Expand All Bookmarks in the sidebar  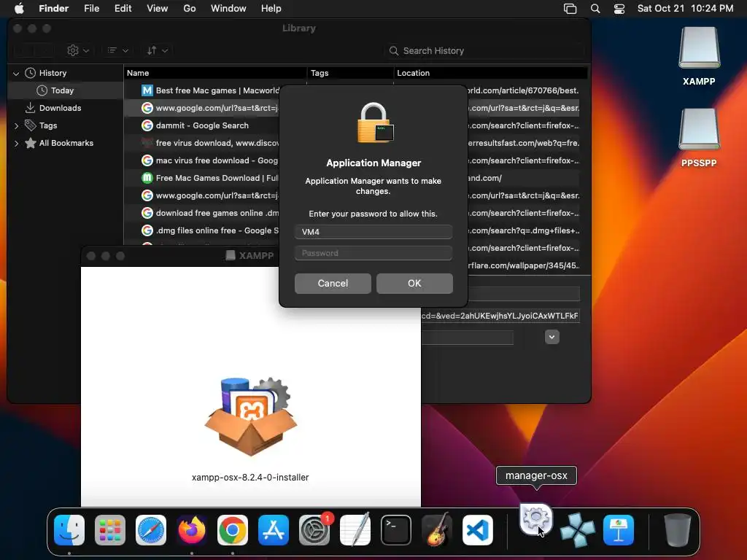[16, 144]
